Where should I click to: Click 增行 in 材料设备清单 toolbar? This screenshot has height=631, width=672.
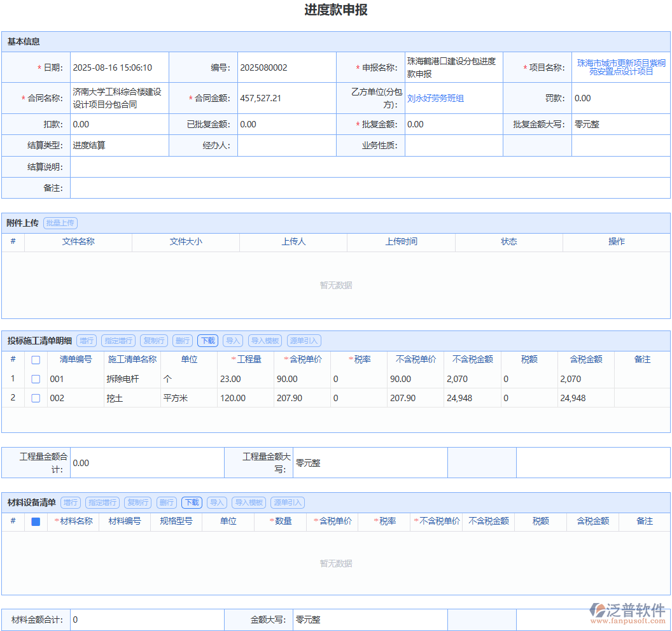point(71,502)
